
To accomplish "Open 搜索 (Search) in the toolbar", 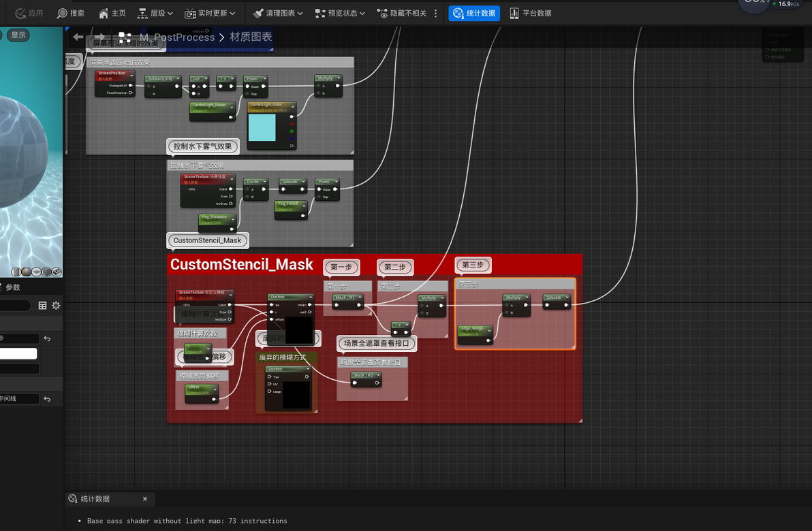I will (x=71, y=13).
